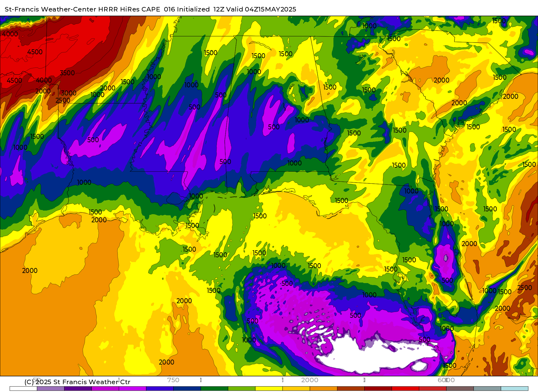The height and width of the screenshot is (392, 538).
Task: Select the dark green legend swatch
Action: click(214, 389)
